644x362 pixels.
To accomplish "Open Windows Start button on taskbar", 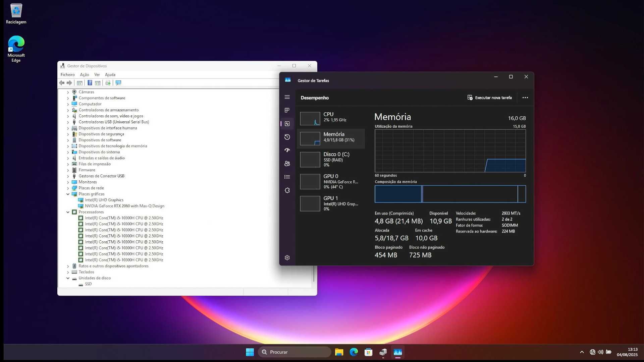I will tap(250, 352).
